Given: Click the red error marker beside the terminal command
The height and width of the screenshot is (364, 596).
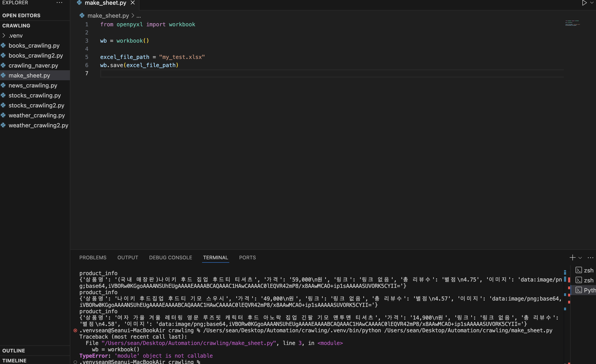Looking at the screenshot, I should tap(75, 330).
